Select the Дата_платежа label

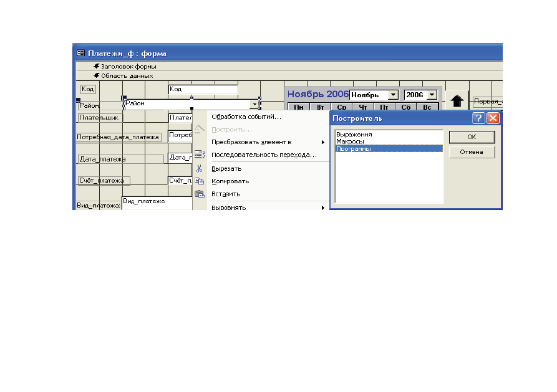click(x=120, y=159)
